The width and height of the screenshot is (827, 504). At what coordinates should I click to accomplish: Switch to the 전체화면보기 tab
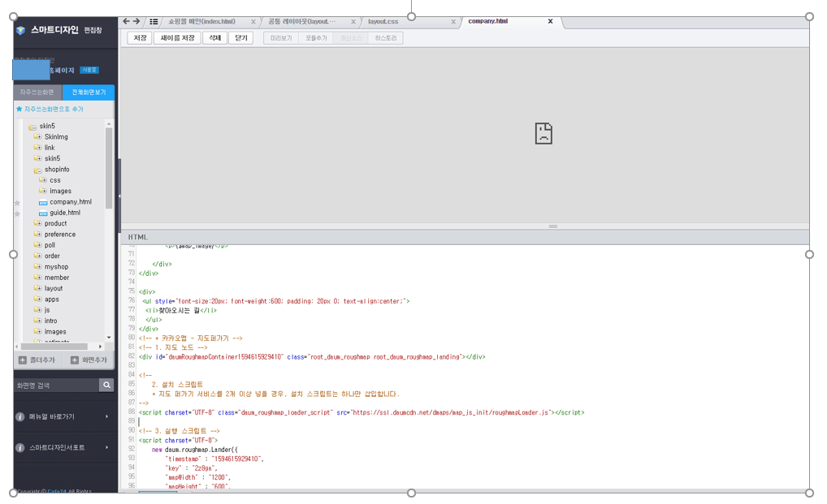click(x=89, y=93)
